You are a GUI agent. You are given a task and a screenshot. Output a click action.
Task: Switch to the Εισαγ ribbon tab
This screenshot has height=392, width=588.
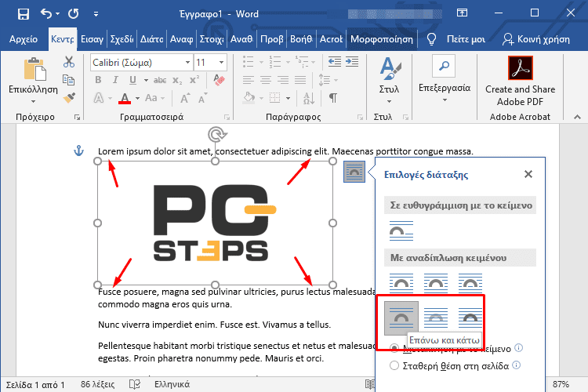tap(92, 39)
